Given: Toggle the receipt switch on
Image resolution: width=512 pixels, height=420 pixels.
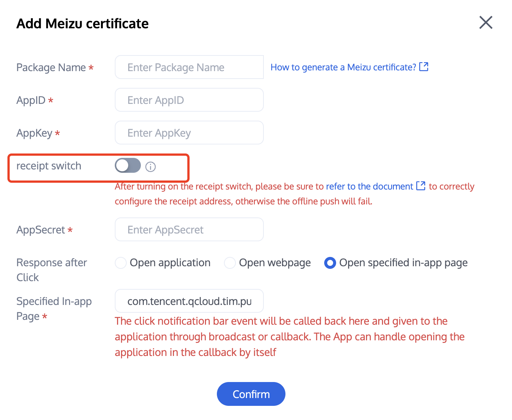Looking at the screenshot, I should (128, 166).
